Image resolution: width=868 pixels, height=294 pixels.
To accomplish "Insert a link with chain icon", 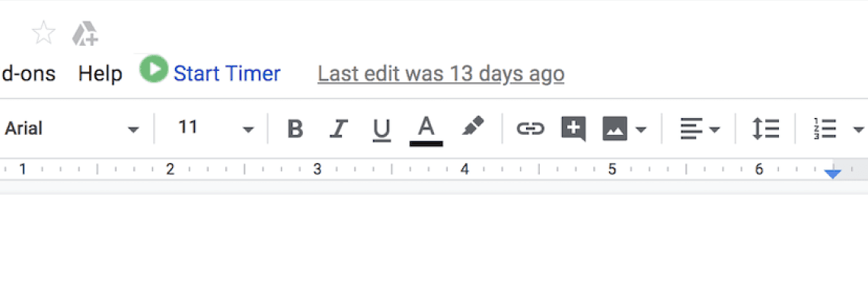I will point(531,129).
